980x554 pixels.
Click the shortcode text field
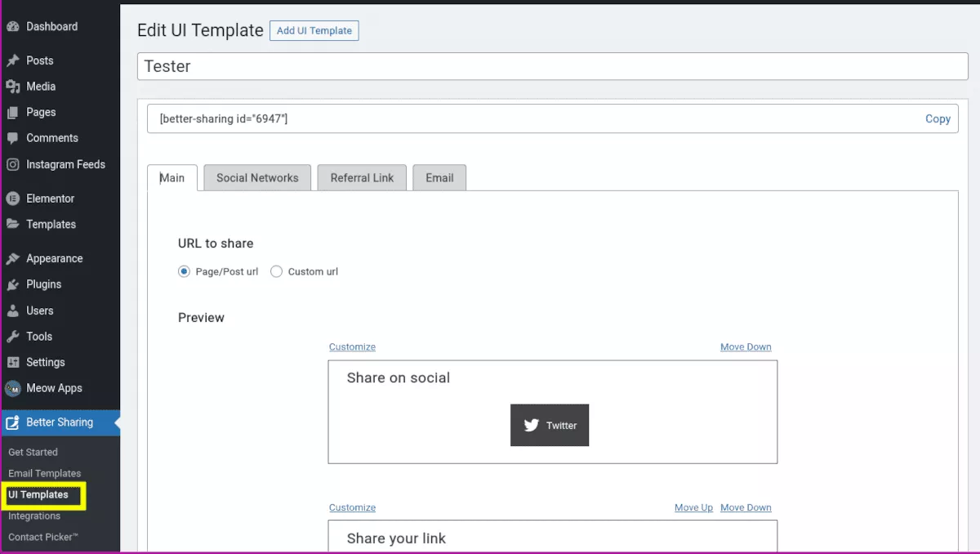[x=553, y=118]
